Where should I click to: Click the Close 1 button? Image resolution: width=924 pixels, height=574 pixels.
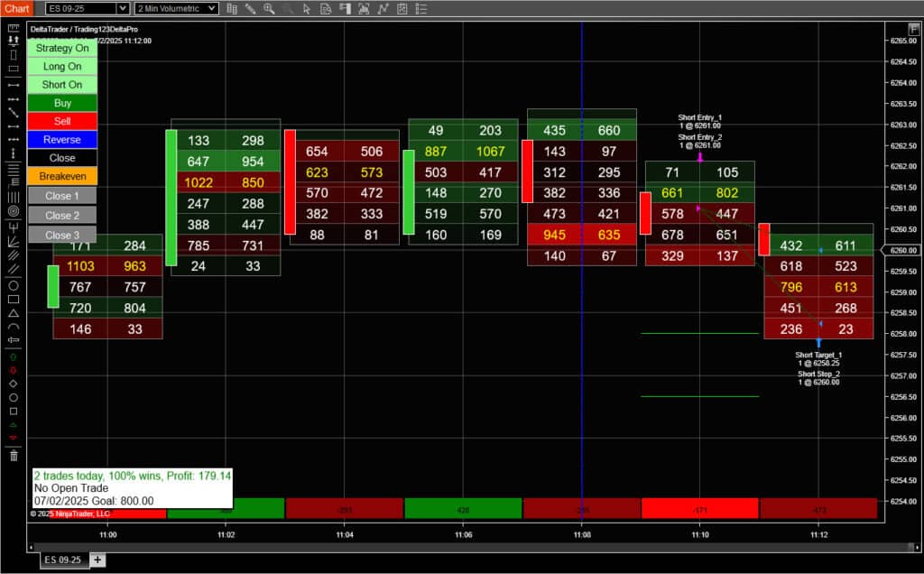(x=62, y=196)
